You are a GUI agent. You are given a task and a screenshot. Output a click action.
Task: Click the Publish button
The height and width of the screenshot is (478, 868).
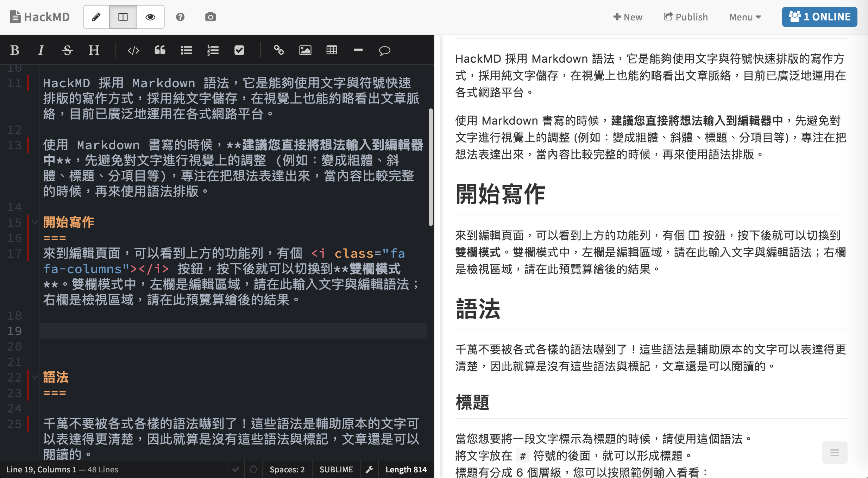[686, 17]
